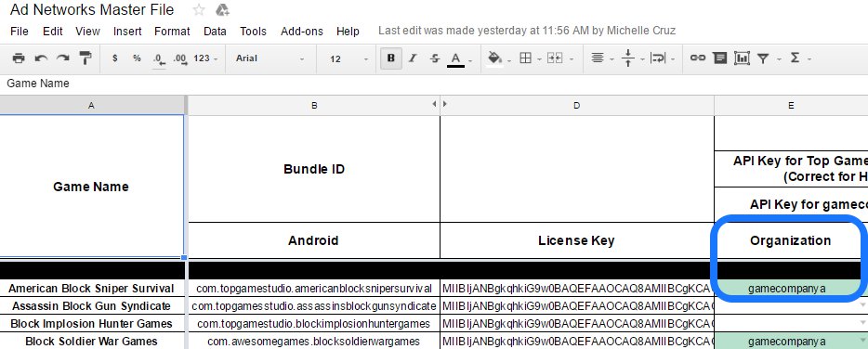Open the Help menu
The height and width of the screenshot is (349, 868).
(x=348, y=32)
